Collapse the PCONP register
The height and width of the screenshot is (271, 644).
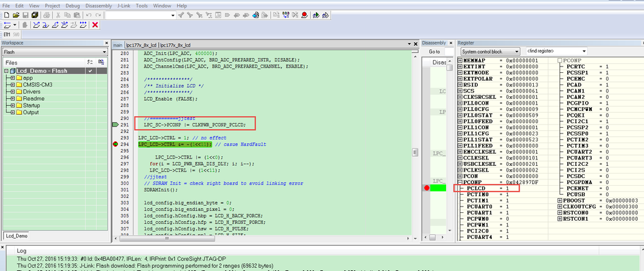coord(460,182)
